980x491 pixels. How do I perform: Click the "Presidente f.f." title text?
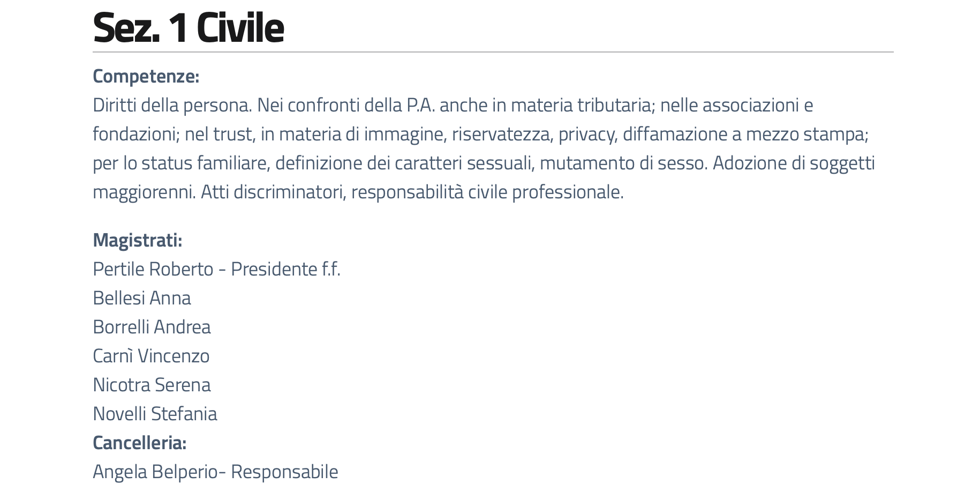[285, 269]
